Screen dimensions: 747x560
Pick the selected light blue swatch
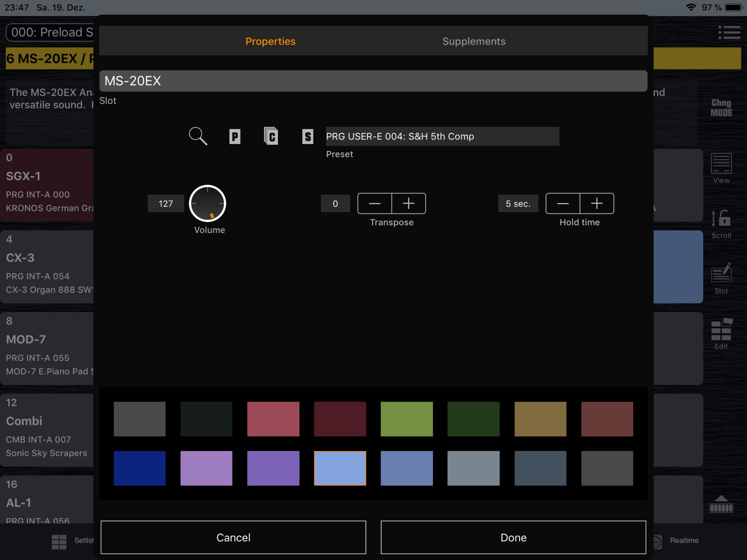tap(340, 468)
